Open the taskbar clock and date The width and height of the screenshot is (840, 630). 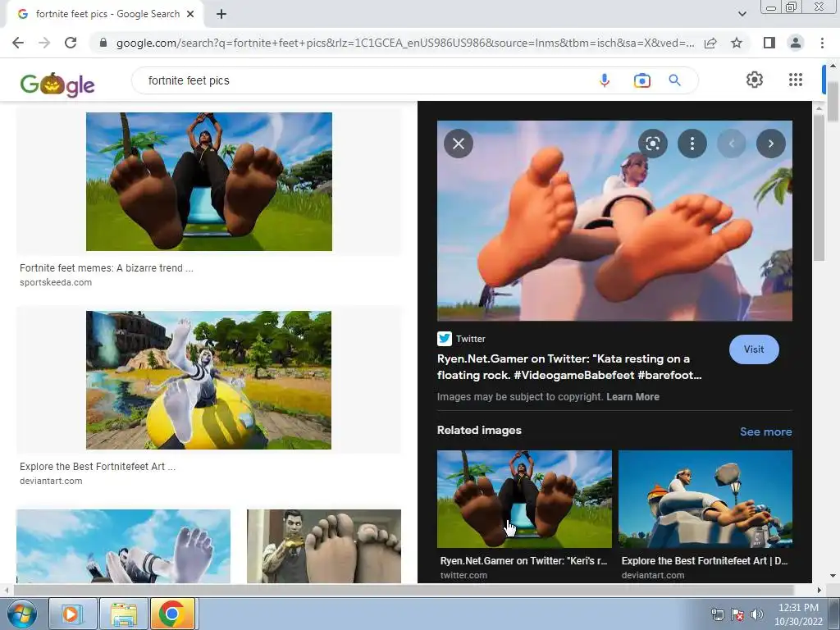point(798,614)
